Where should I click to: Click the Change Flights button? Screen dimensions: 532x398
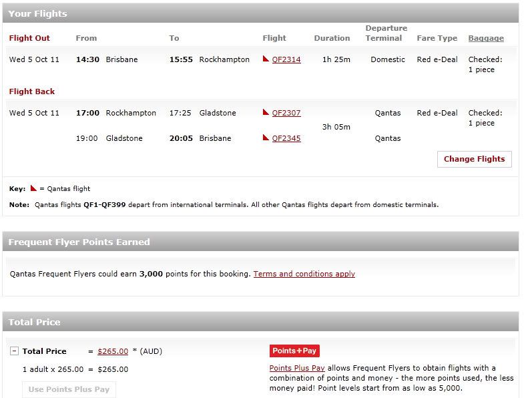[475, 159]
